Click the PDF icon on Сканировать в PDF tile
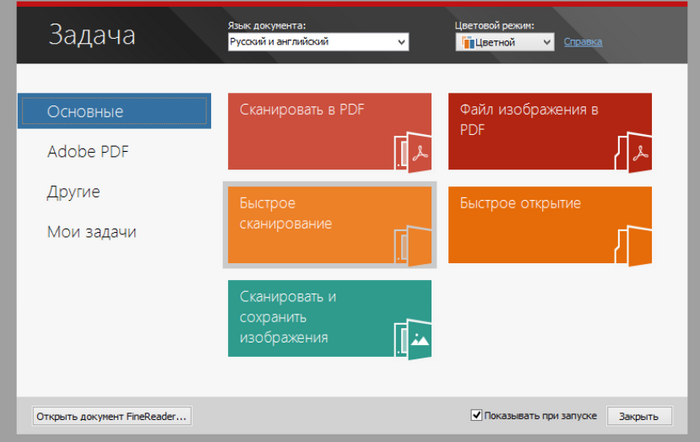The height and width of the screenshot is (442, 700). [413, 153]
